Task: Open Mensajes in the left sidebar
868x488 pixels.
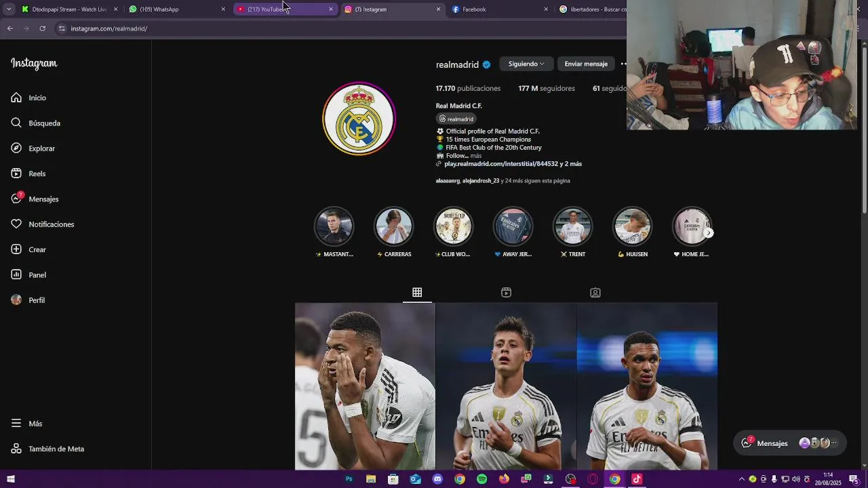Action: (x=35, y=199)
